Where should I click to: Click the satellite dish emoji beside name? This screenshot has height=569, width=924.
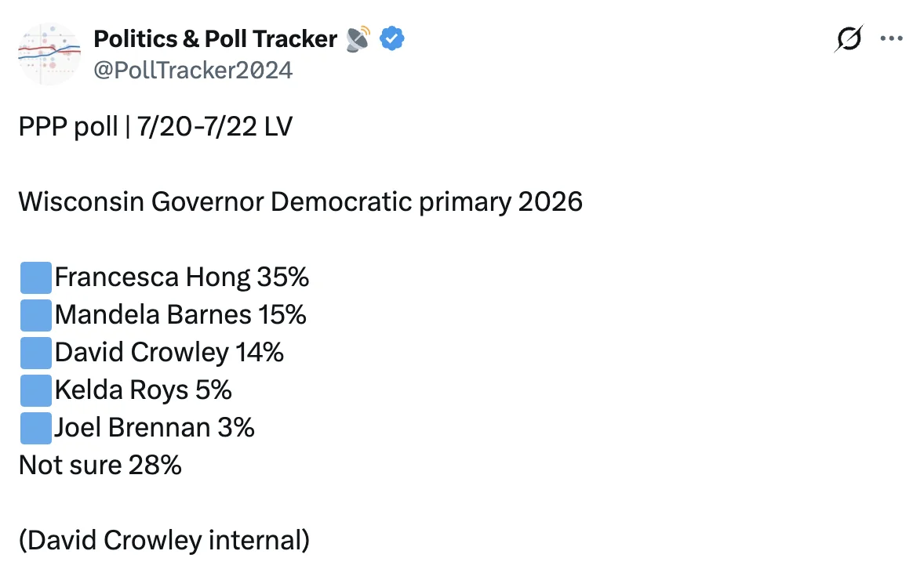(x=358, y=39)
